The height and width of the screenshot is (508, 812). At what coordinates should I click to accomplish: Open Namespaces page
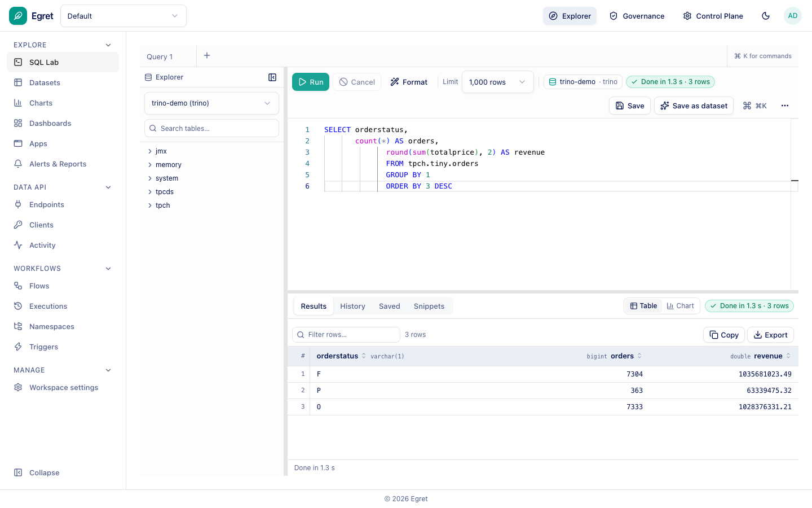coord(63,326)
